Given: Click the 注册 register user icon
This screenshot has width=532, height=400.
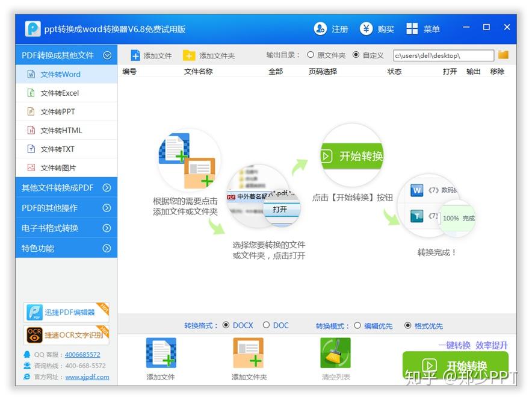Looking at the screenshot, I should (x=320, y=29).
